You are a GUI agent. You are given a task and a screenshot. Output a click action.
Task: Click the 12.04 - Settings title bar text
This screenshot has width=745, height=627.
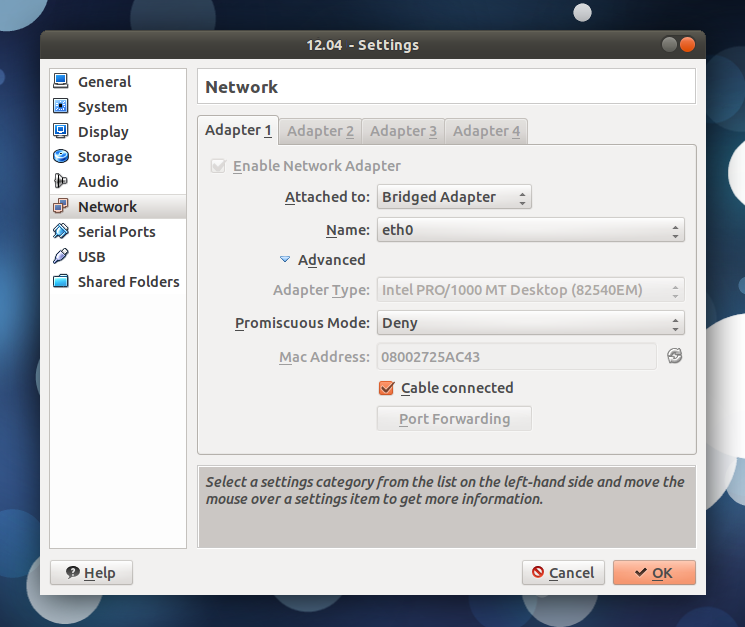click(x=363, y=45)
